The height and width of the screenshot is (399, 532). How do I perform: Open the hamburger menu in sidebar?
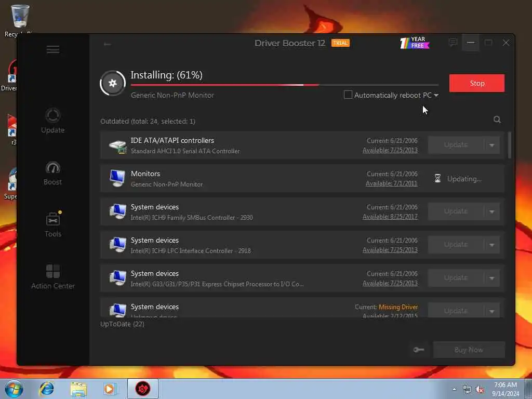pos(53,49)
